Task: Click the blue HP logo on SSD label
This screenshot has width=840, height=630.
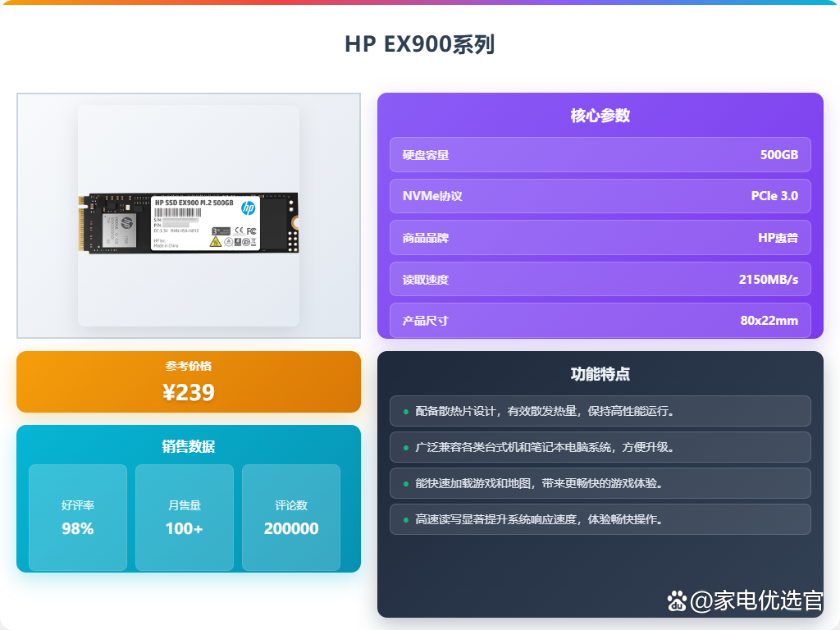Action: 248,208
